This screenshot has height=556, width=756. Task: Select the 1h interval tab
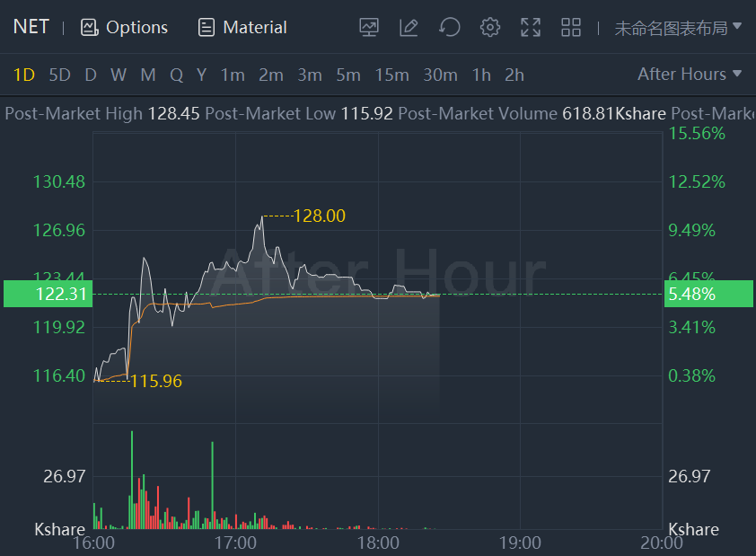click(481, 75)
